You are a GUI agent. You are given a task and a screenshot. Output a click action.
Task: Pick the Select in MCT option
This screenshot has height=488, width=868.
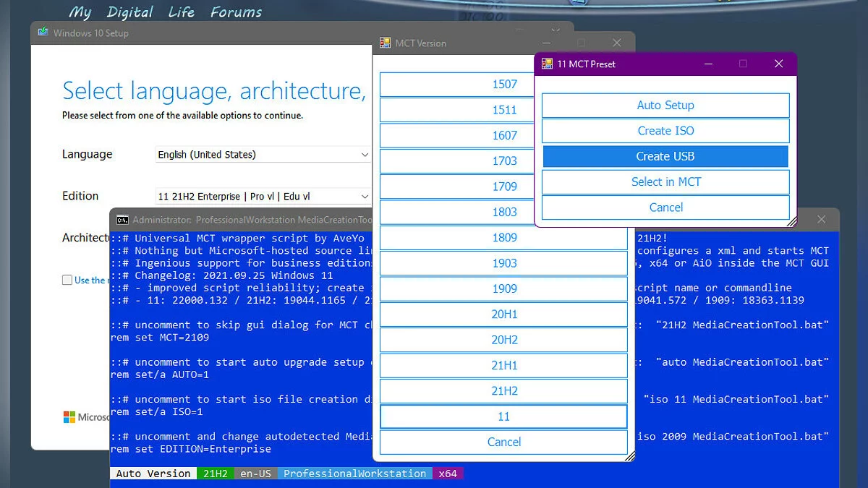[x=665, y=182]
